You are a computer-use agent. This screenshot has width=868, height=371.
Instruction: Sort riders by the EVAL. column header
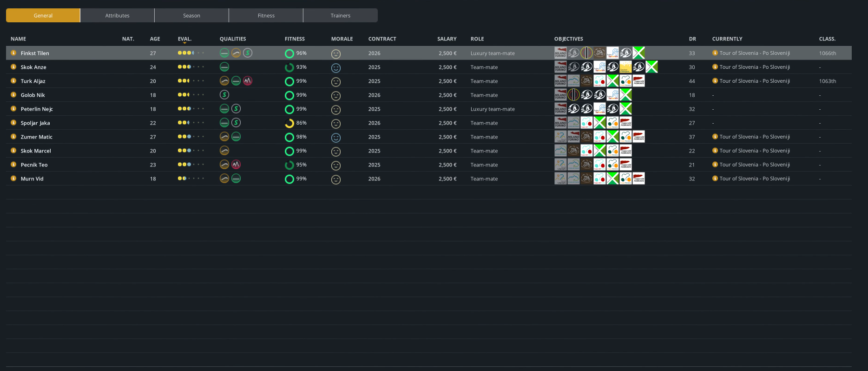[184, 39]
